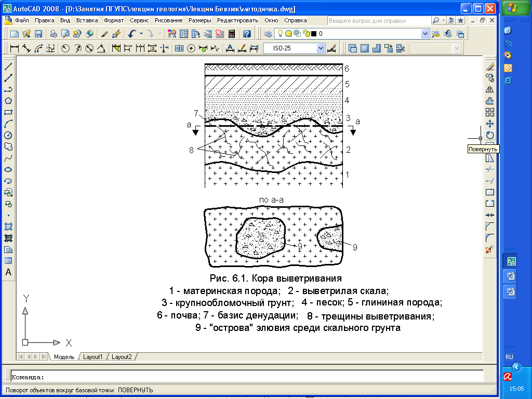
Task: Select the Line drawing tool
Action: coord(8,66)
